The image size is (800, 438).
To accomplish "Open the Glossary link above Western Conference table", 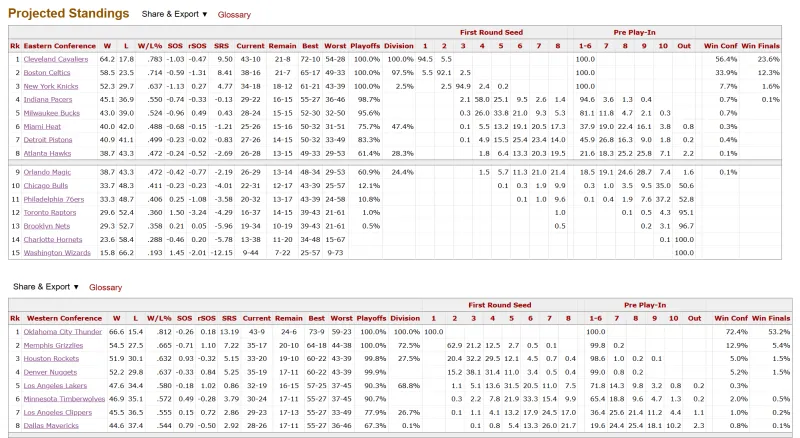I will tap(106, 287).
